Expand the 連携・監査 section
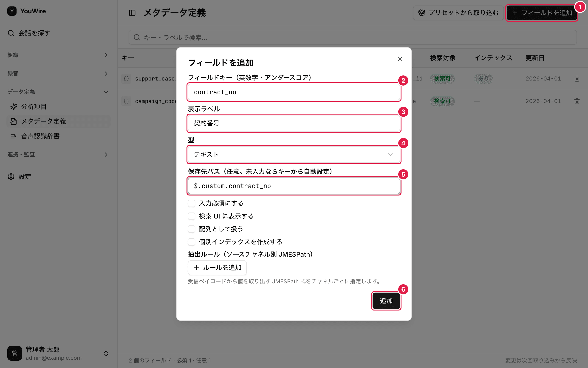The height and width of the screenshot is (368, 588). click(x=58, y=154)
